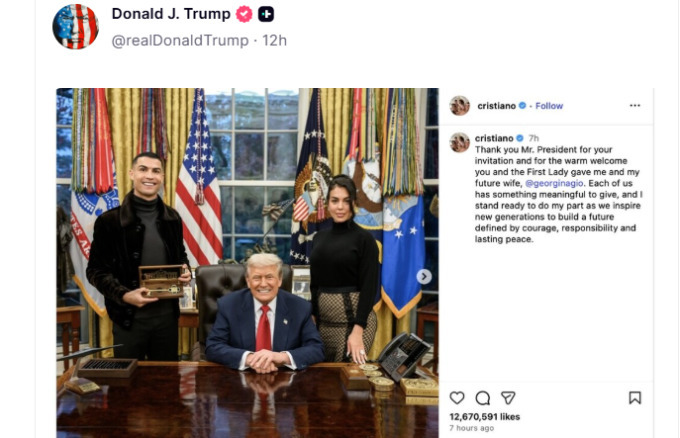The image size is (680, 438).
Task: Click the Donald J. Trump display name
Action: click(x=171, y=14)
